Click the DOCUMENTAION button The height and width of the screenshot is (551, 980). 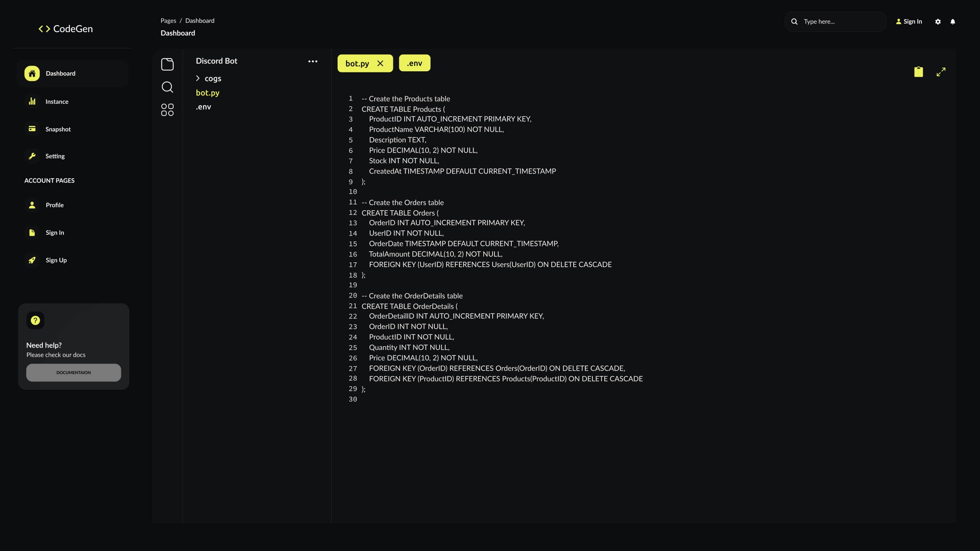tap(74, 373)
